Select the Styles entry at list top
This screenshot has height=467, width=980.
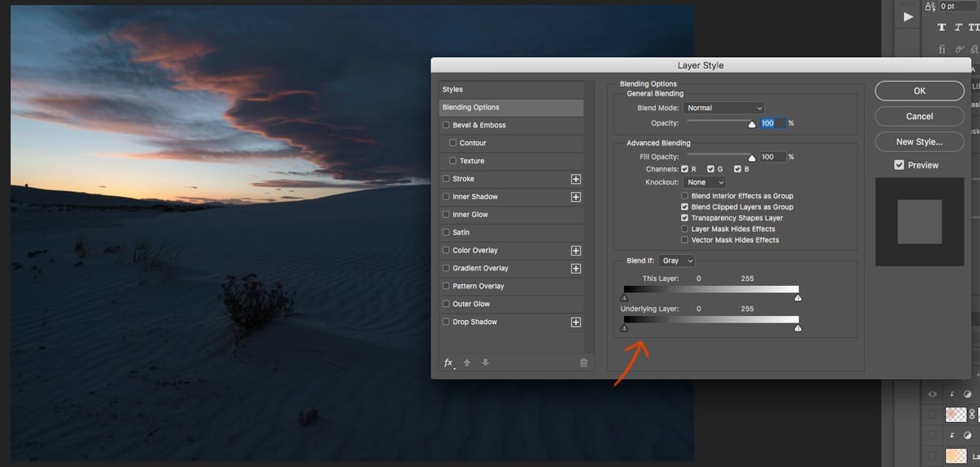[511, 90]
